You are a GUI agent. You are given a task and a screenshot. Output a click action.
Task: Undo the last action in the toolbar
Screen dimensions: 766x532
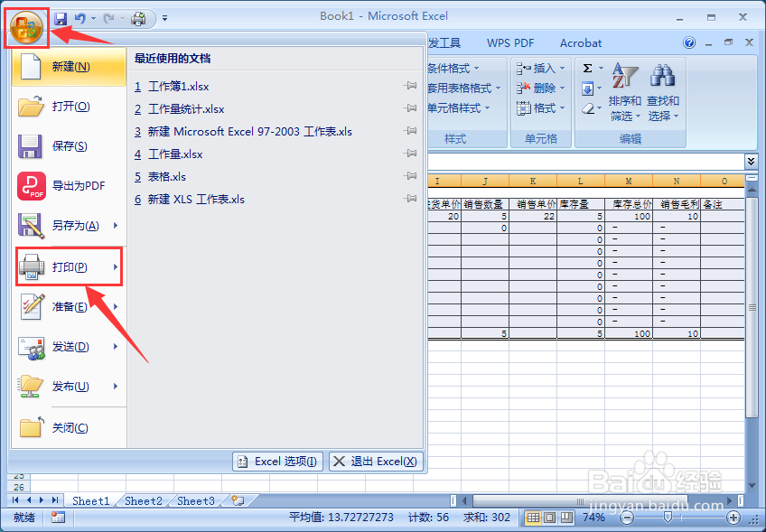click(80, 19)
